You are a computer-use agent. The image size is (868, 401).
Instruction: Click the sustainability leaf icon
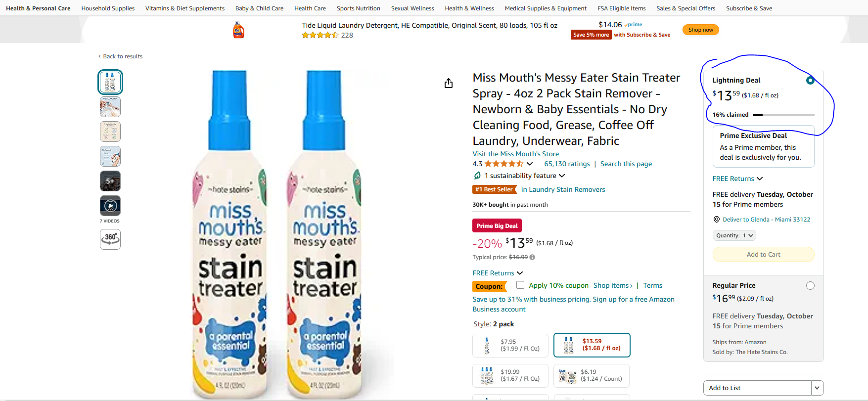pos(477,176)
